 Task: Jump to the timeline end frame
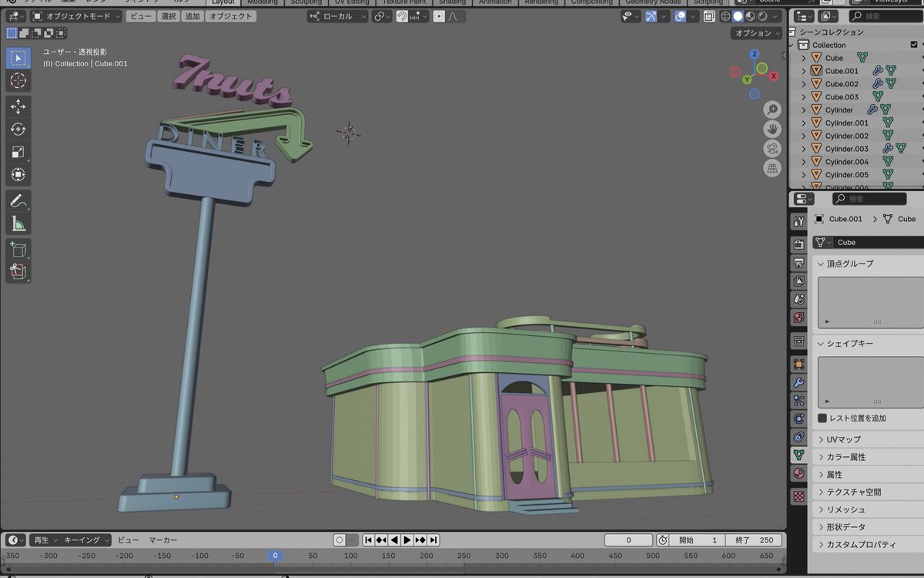coord(434,540)
